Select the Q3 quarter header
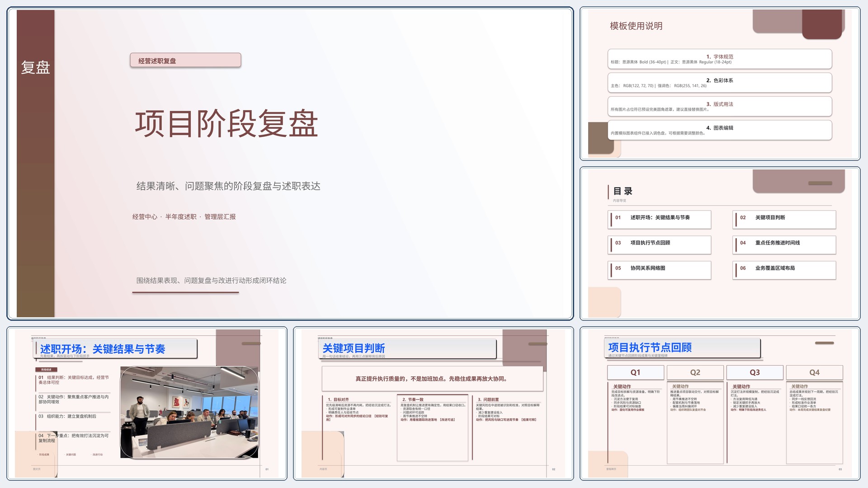The image size is (868, 488). (x=755, y=372)
